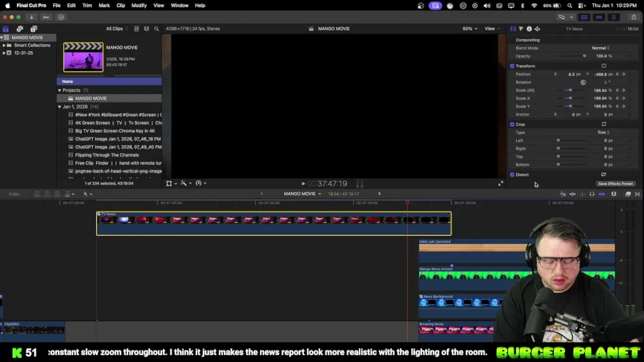Click the Import Media down-arrow button
Screen dimensions: 644x362
coord(31,17)
